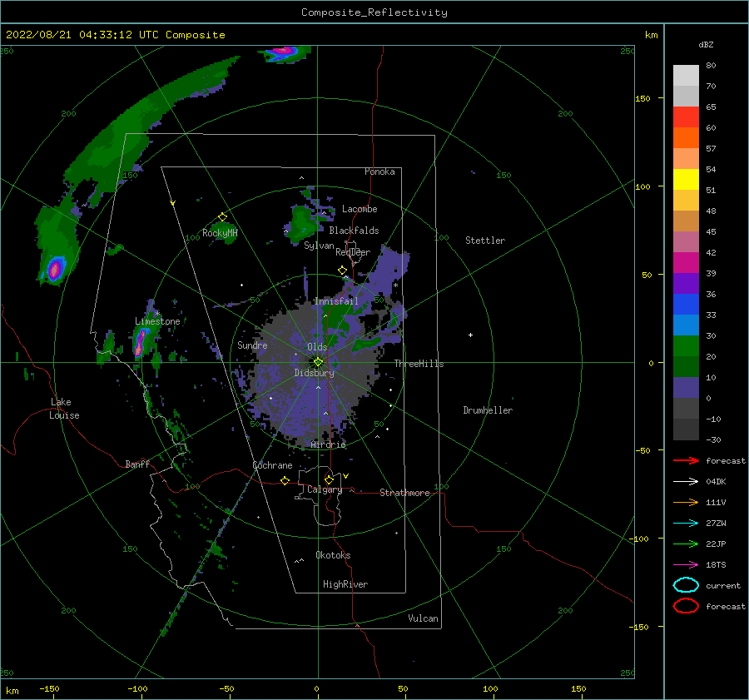The image size is (749, 700).
Task: Click the white 04DK arrow icon
Action: point(686,482)
